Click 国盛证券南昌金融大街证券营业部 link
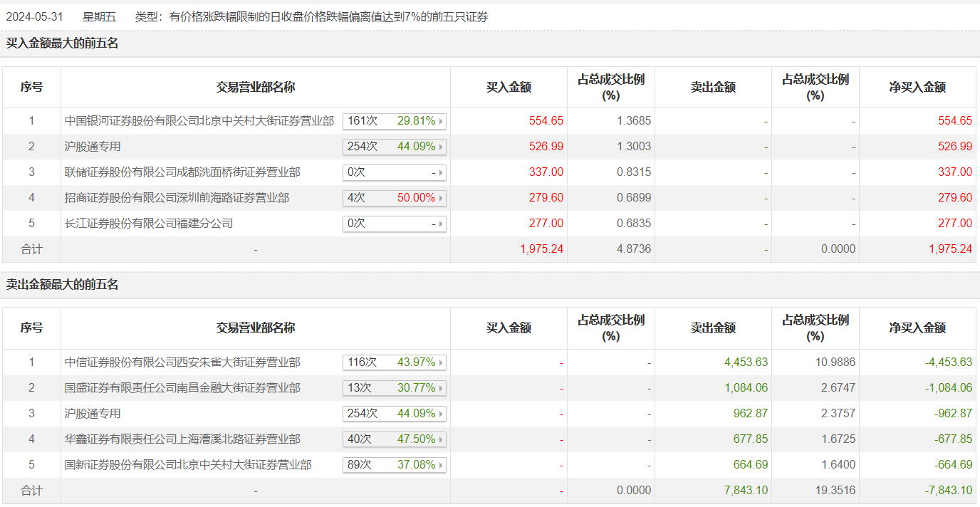 click(182, 388)
